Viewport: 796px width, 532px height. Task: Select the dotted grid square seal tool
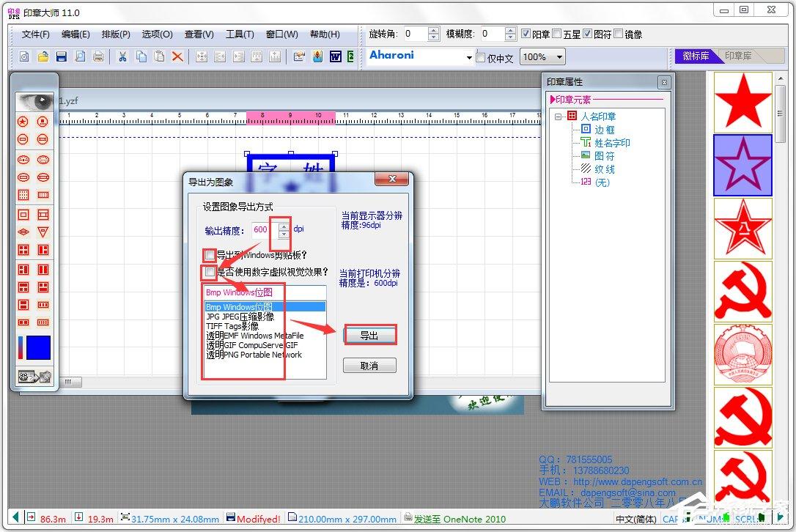23,195
